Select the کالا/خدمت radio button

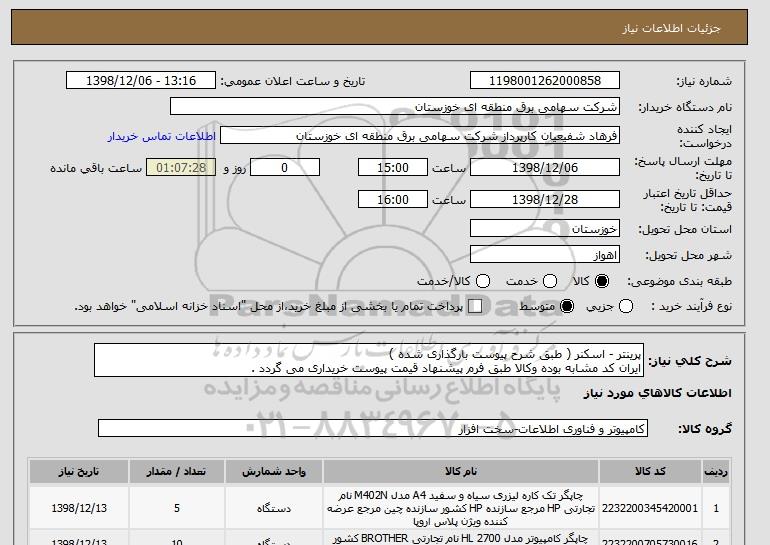(483, 281)
